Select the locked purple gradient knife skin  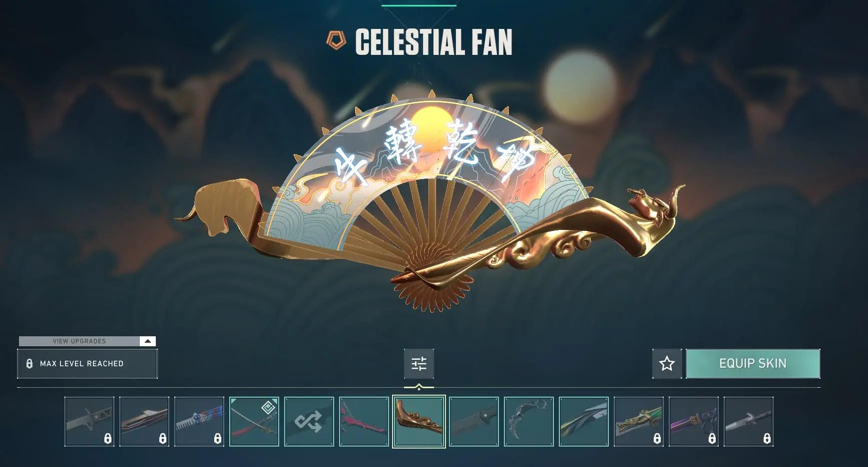pos(694,422)
